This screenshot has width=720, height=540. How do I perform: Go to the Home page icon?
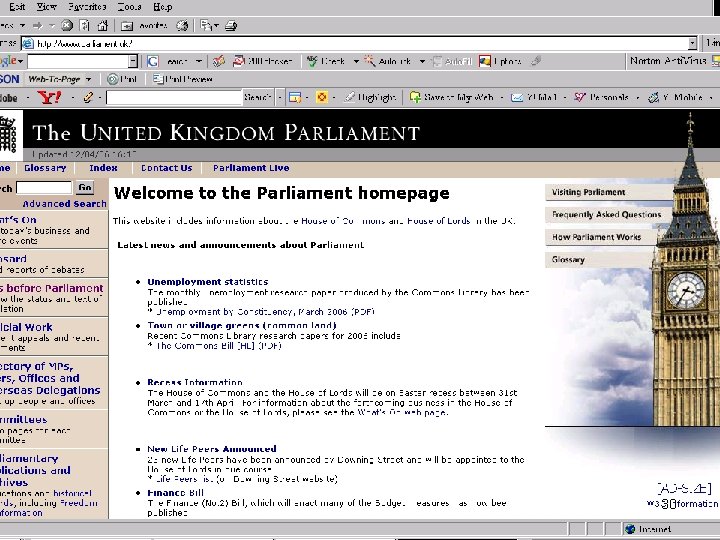click(x=103, y=26)
